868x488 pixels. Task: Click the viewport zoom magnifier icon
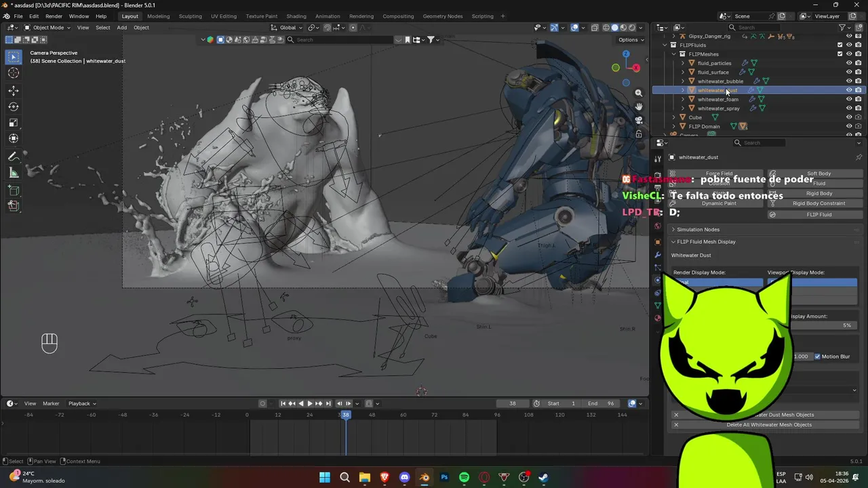638,93
